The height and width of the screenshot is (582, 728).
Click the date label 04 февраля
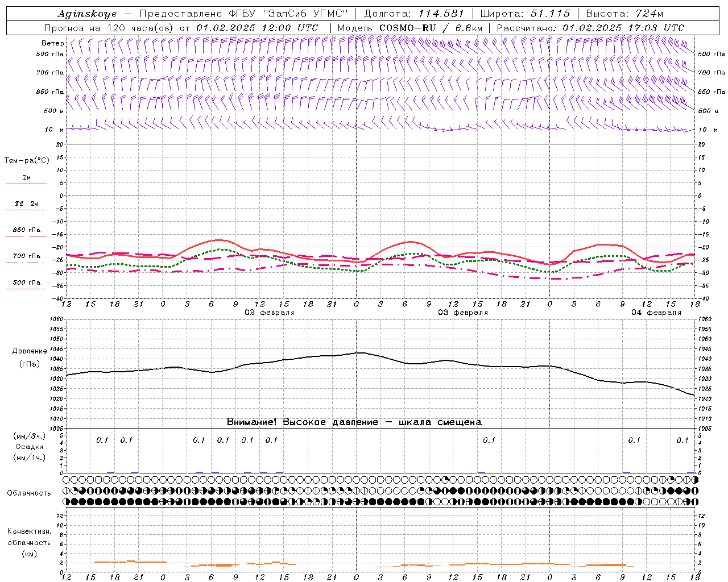[656, 313]
